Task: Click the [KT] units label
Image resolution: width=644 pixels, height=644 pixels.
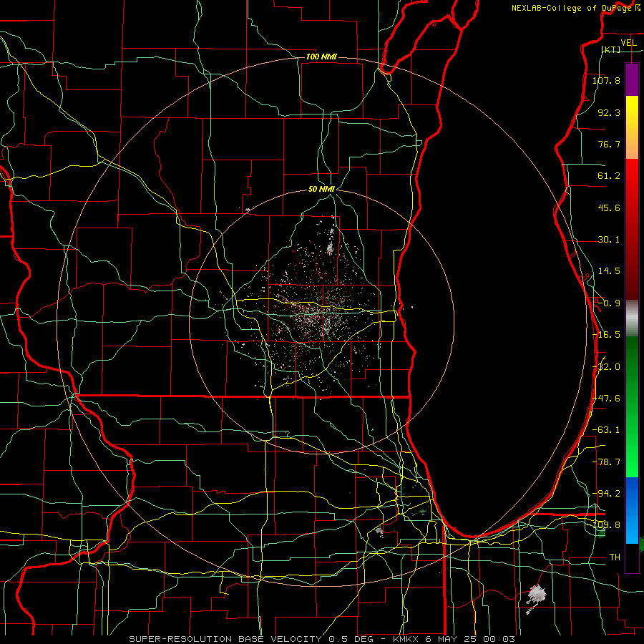Action: (611, 49)
